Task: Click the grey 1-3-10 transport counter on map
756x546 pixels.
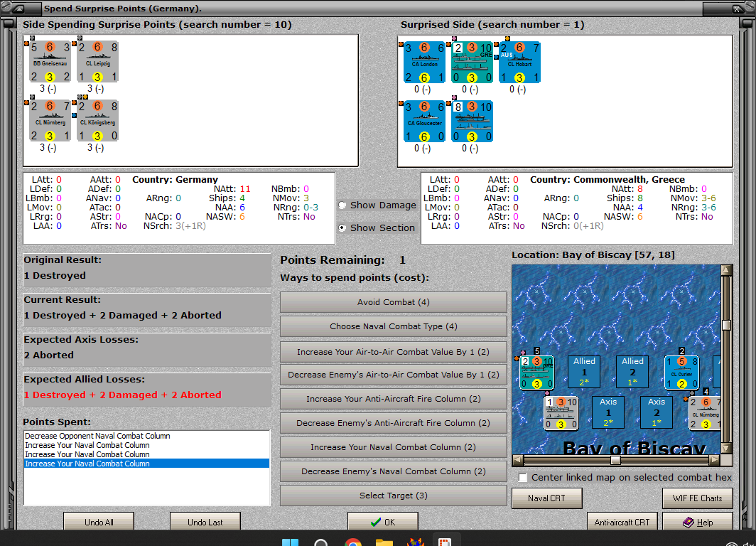Action: pos(561,413)
